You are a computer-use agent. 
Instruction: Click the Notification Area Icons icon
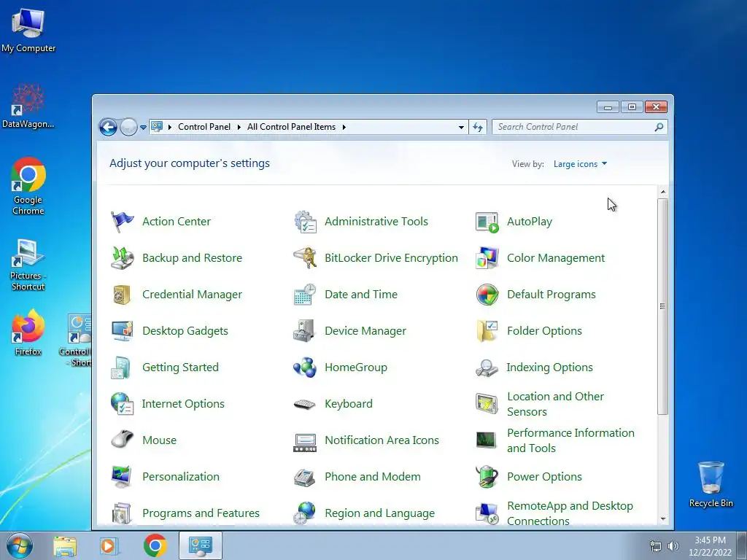pos(305,442)
